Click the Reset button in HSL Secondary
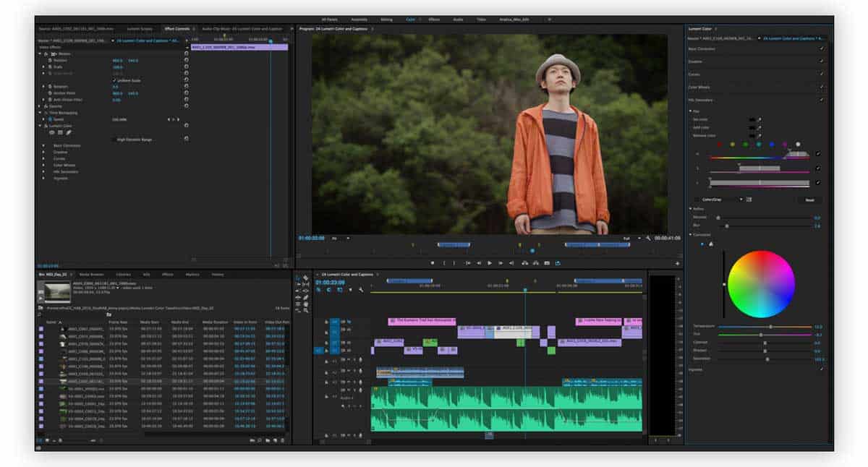 point(809,200)
